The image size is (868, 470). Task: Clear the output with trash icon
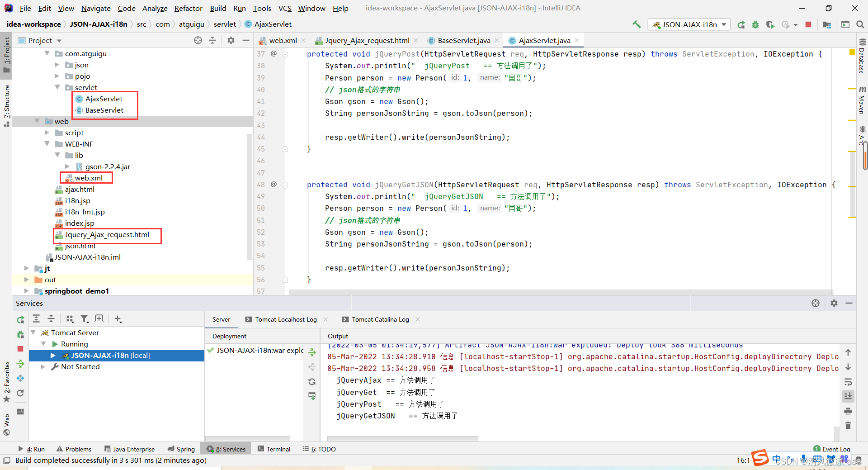pos(848,426)
